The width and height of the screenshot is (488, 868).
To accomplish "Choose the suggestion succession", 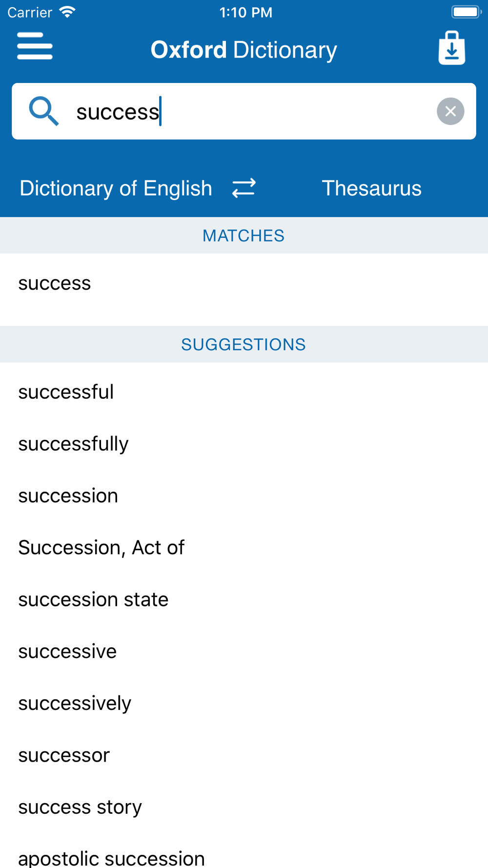I will tap(244, 496).
